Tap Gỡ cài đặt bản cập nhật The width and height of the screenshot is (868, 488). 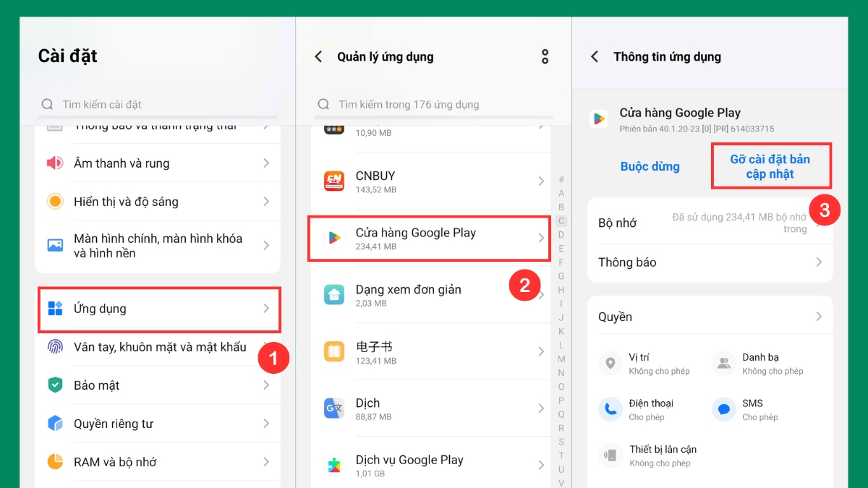click(x=770, y=166)
